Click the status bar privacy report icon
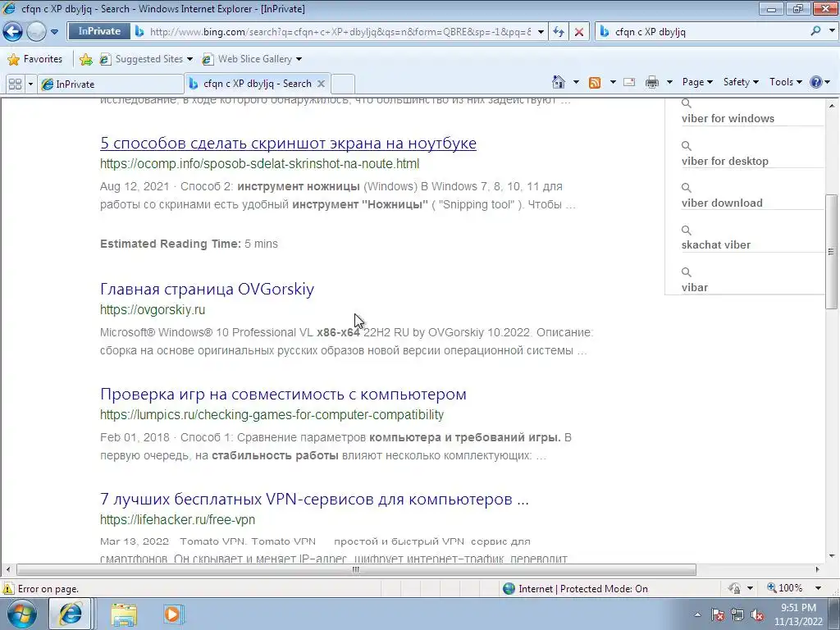This screenshot has width=840, height=630. click(734, 588)
